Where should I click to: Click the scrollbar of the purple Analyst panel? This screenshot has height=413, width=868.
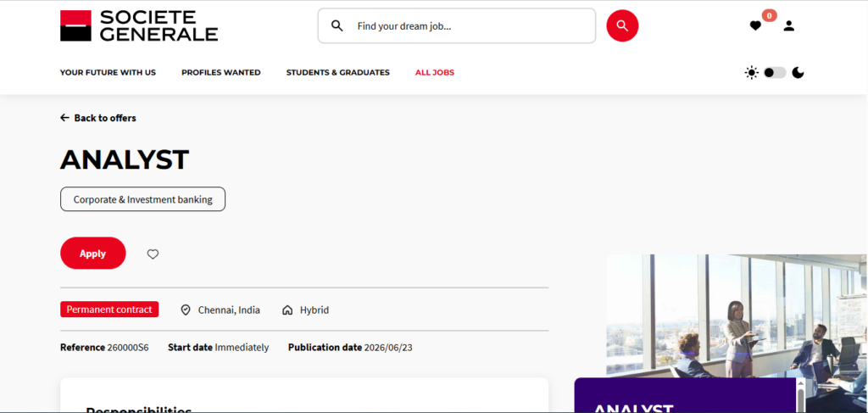coord(800,395)
